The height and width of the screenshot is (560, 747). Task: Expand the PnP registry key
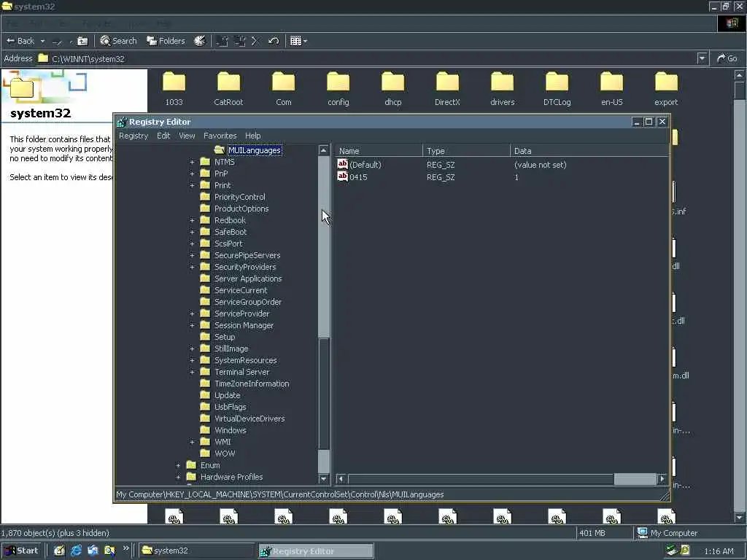tap(192, 174)
